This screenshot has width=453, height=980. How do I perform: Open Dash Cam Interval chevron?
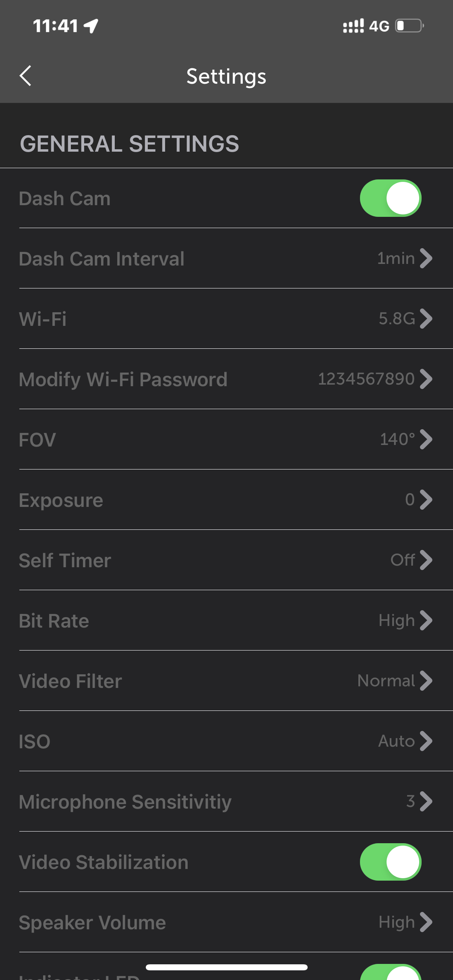[x=426, y=258]
